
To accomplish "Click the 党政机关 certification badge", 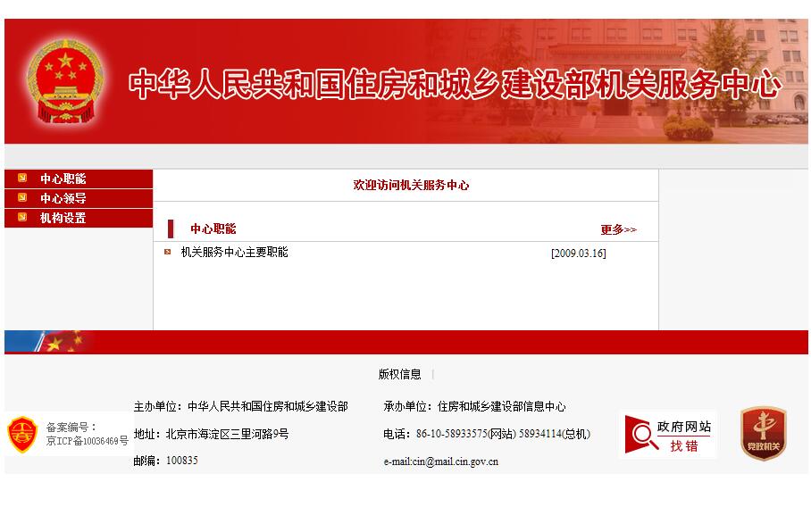I will 764,433.
